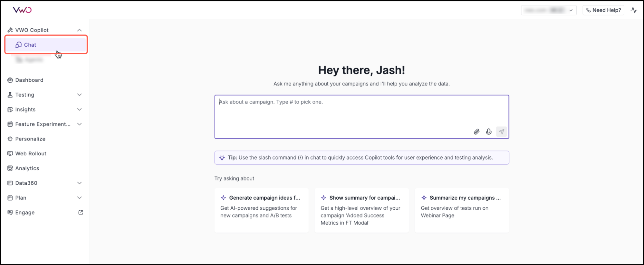This screenshot has width=644, height=265.
Task: Open the account selector dropdown
Action: [x=549, y=10]
